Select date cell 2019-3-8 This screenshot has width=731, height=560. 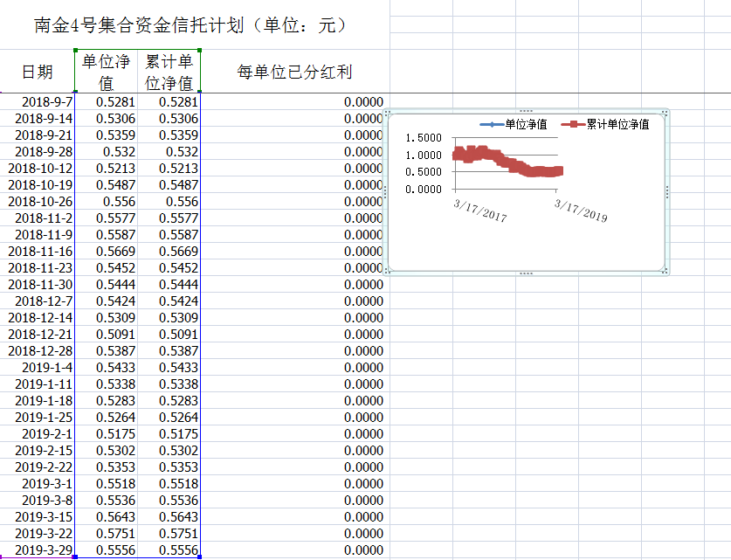tap(38, 500)
